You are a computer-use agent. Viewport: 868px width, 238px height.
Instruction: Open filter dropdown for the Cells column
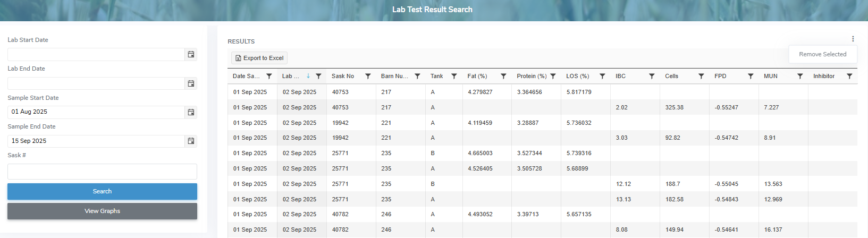pos(701,76)
